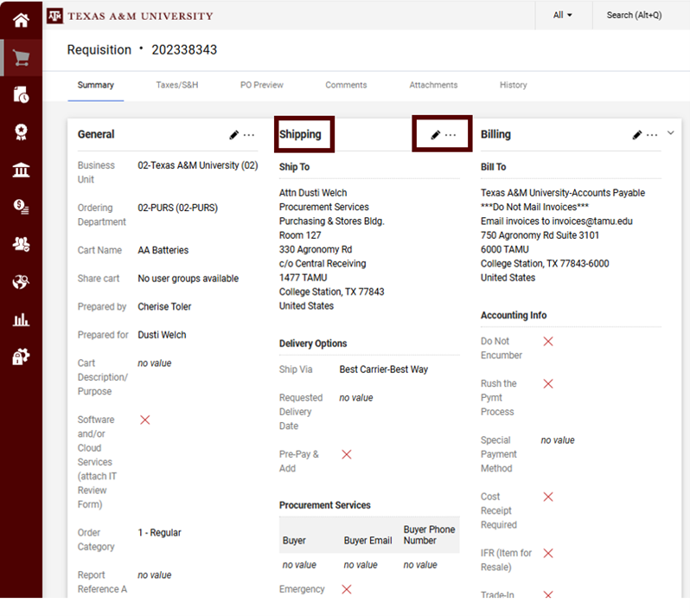The height and width of the screenshot is (616, 690).
Task: Click the Texas A&M University logo
Action: (130, 16)
